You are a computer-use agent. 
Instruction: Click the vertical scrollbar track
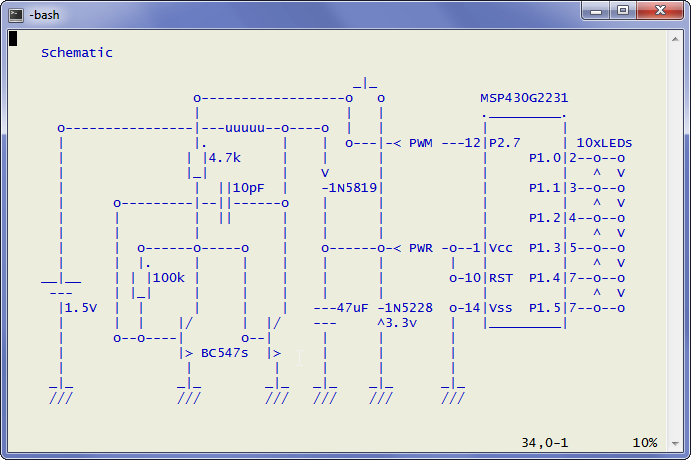[x=675, y=241]
